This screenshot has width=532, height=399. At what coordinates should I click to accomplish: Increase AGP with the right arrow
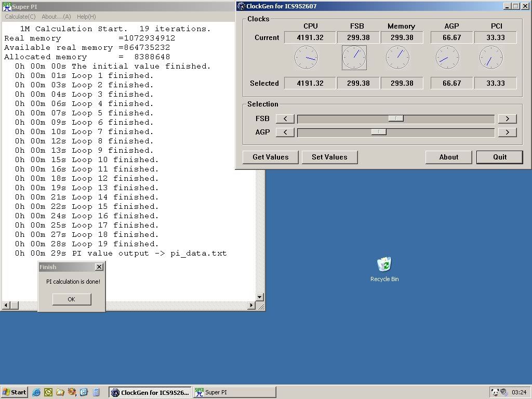(507, 132)
